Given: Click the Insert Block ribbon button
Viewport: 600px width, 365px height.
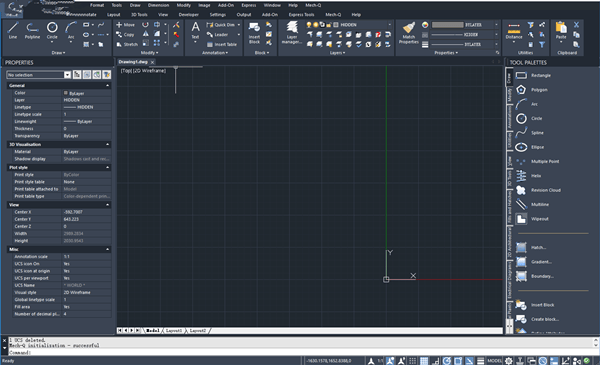Looking at the screenshot, I should point(254,33).
